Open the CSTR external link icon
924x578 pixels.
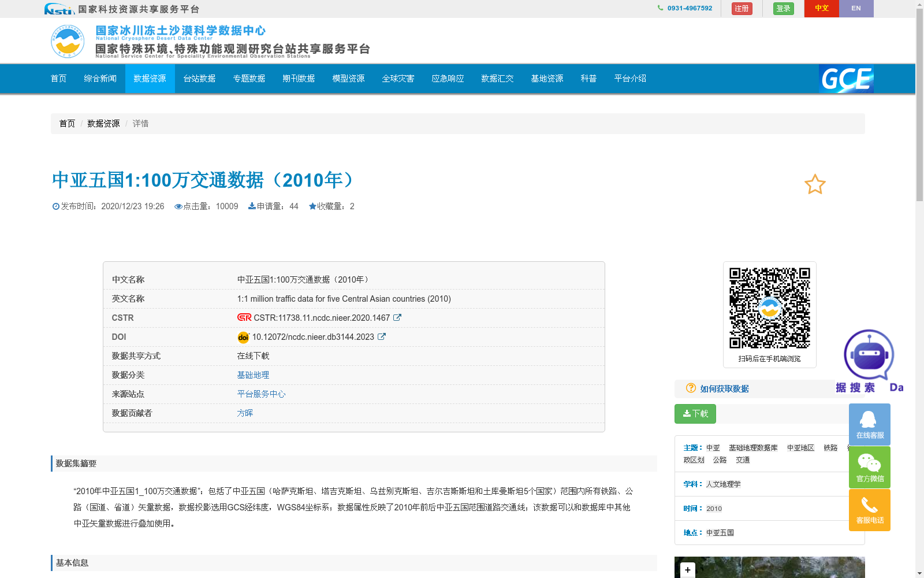(397, 317)
